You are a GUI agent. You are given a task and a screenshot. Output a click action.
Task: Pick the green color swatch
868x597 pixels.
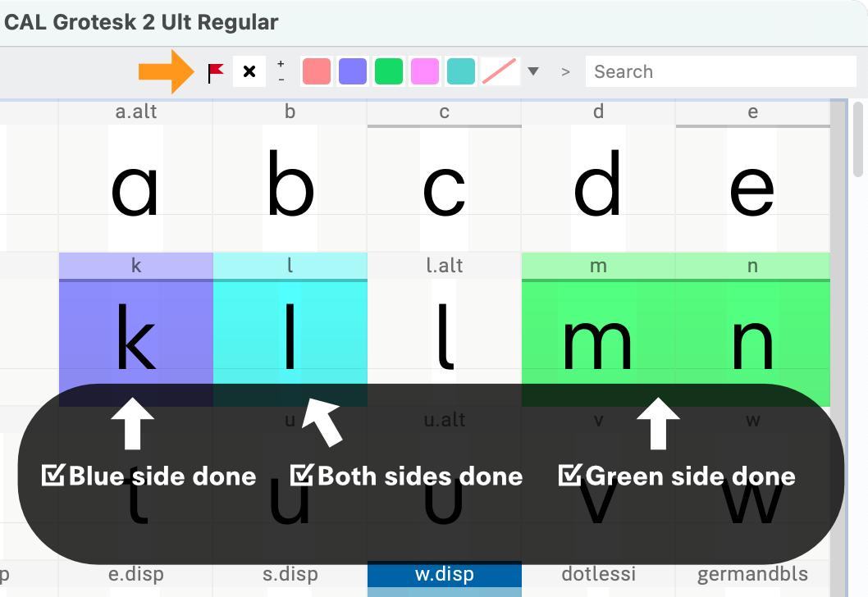pos(389,71)
